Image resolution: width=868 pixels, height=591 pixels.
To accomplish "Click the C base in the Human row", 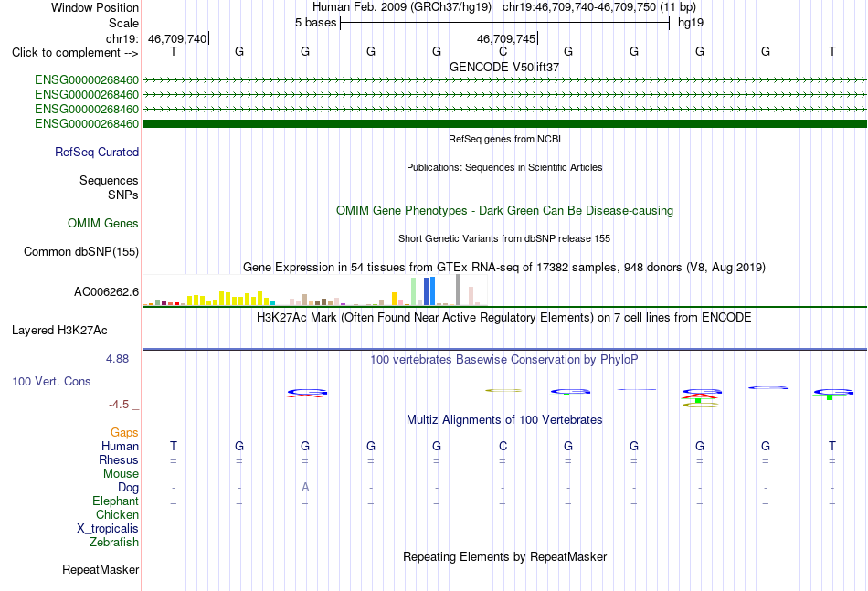I will click(503, 446).
